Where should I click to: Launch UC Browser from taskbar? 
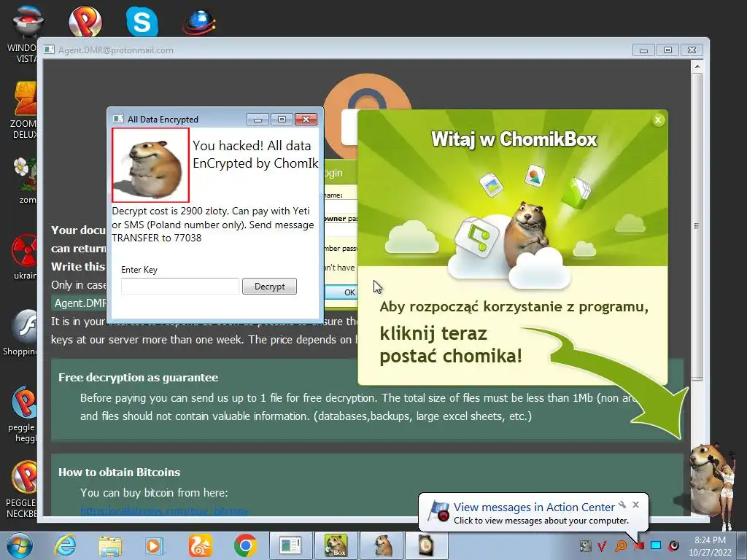point(200,545)
